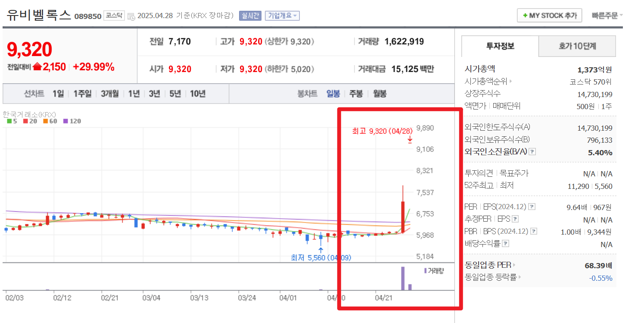
Task: Switch to the 호가 10단계 tab
Action: click(x=577, y=46)
